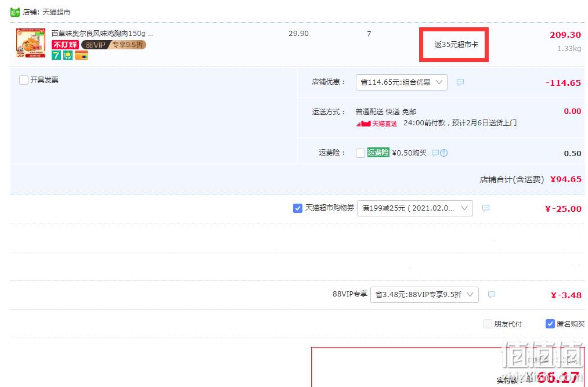Click comment icon beside 88VIP专享 dropdown

click(492, 295)
